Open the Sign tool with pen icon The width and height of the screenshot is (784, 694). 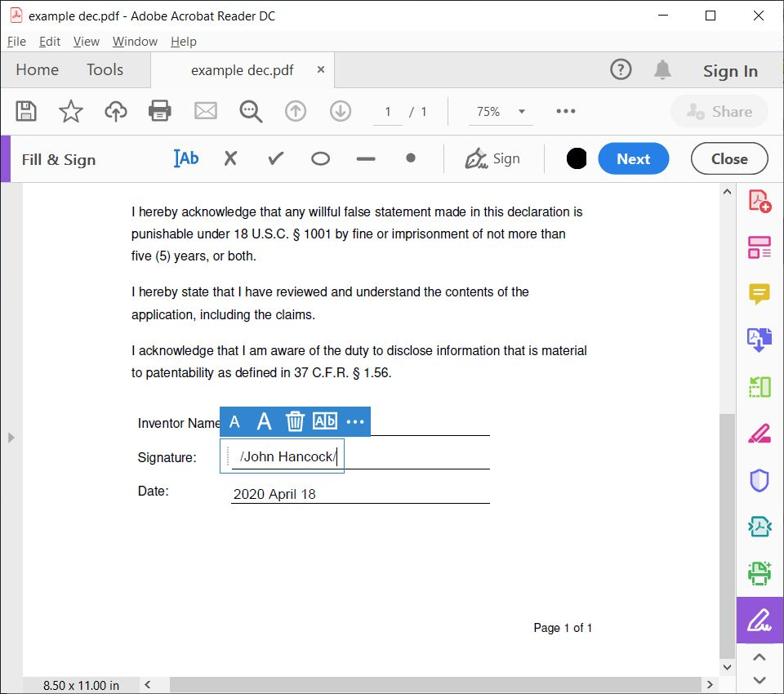coord(493,159)
